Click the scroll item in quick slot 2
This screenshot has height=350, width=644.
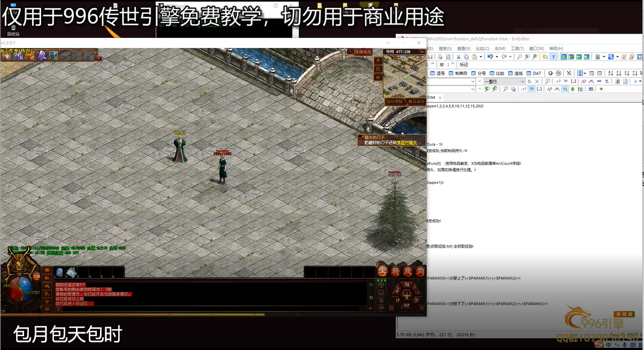(72, 273)
